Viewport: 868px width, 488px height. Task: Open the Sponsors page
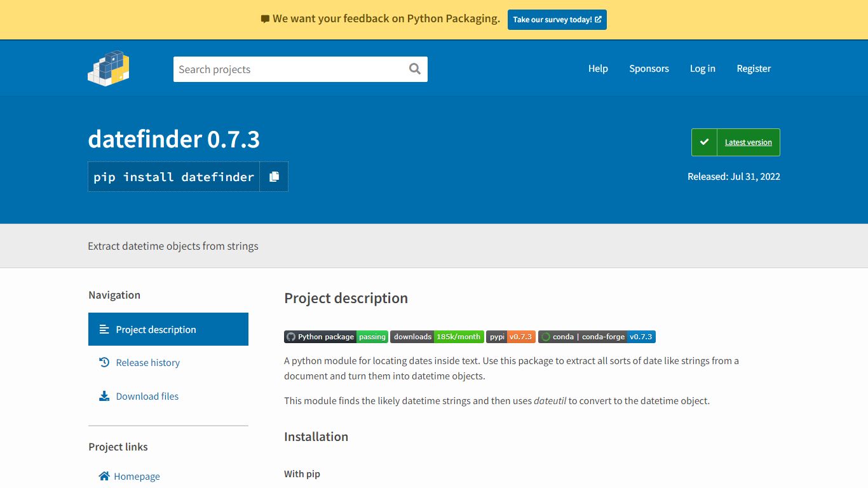tap(649, 69)
